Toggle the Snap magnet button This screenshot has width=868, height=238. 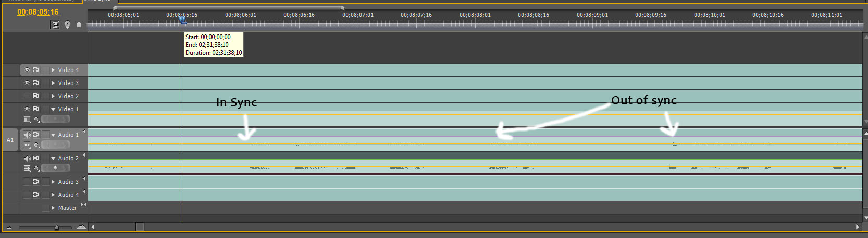[55, 25]
